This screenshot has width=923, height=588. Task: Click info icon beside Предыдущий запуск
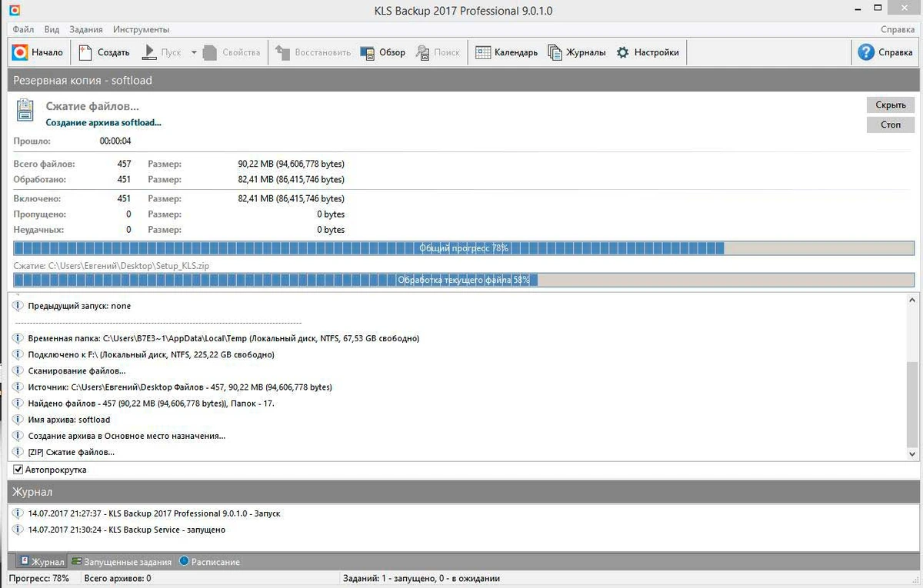point(18,306)
